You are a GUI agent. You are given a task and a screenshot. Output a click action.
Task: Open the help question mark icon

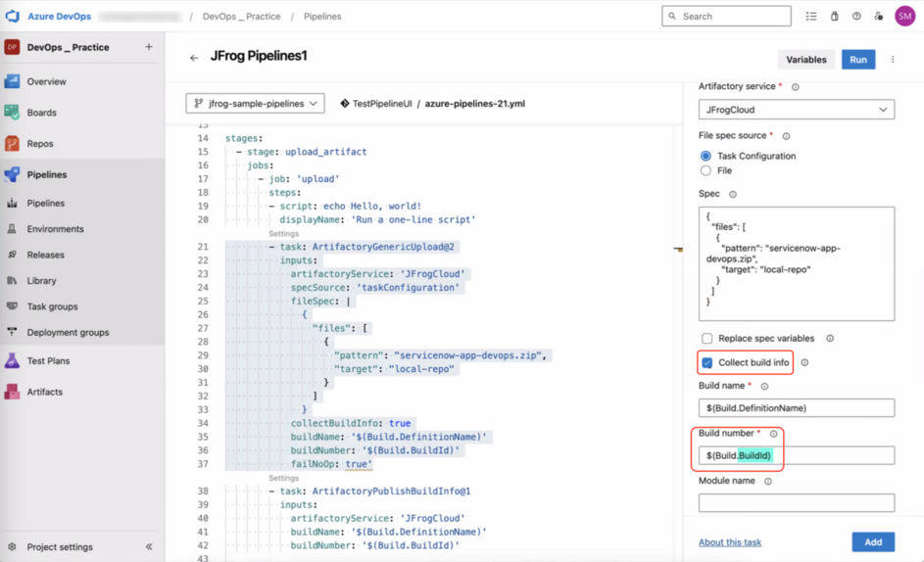point(856,17)
